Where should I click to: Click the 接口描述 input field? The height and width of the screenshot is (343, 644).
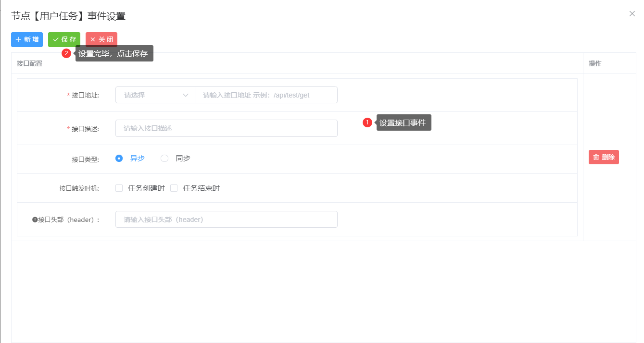(x=226, y=128)
